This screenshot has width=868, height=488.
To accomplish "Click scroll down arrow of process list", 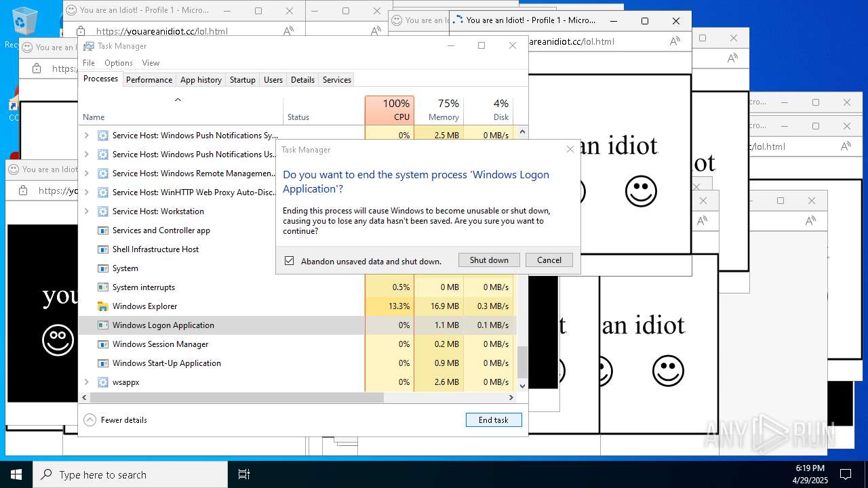I will [522, 385].
